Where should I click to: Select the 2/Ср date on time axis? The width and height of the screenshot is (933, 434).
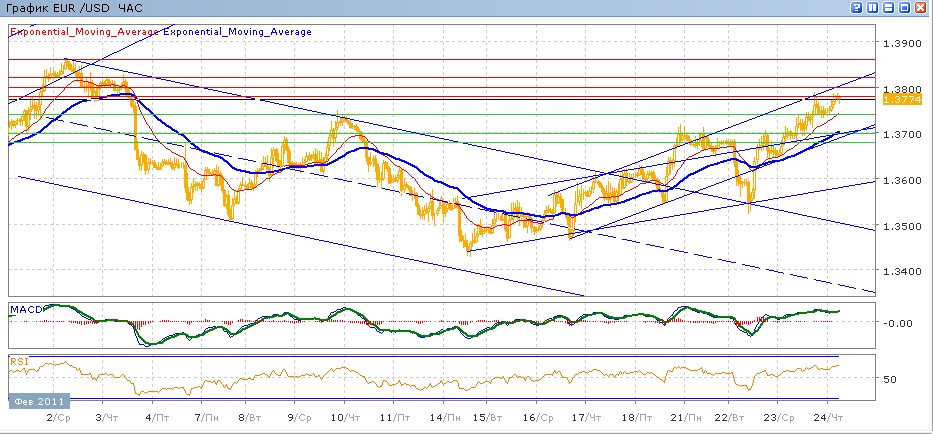pos(56,415)
